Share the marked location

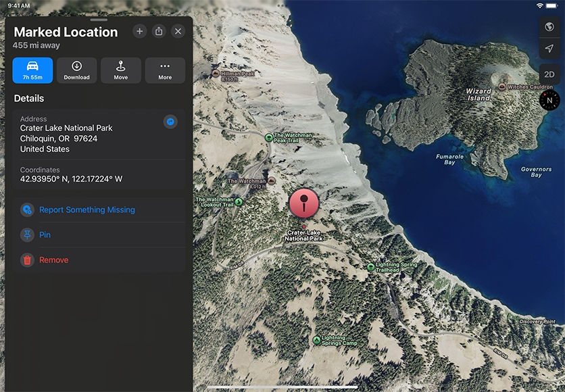coord(159,31)
